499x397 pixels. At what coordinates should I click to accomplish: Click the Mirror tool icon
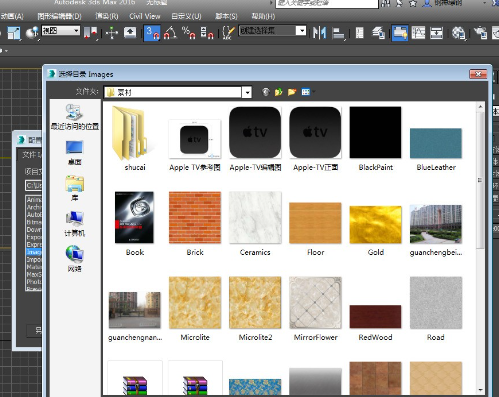tap(319, 33)
